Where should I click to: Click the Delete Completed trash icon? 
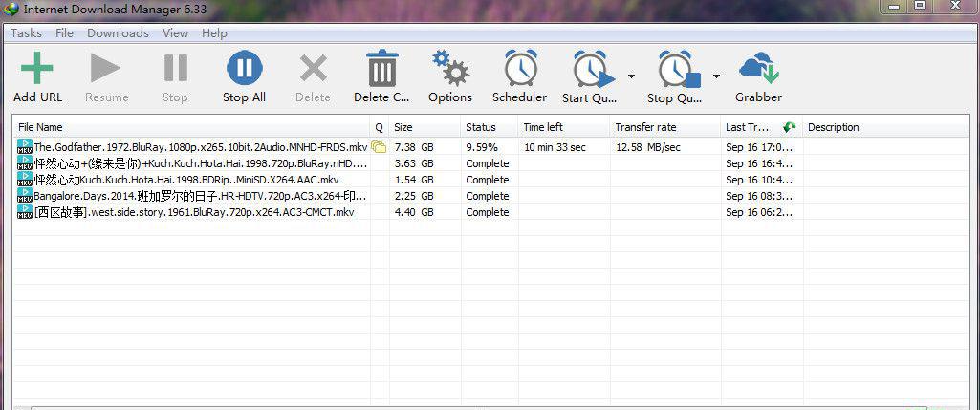tap(381, 68)
